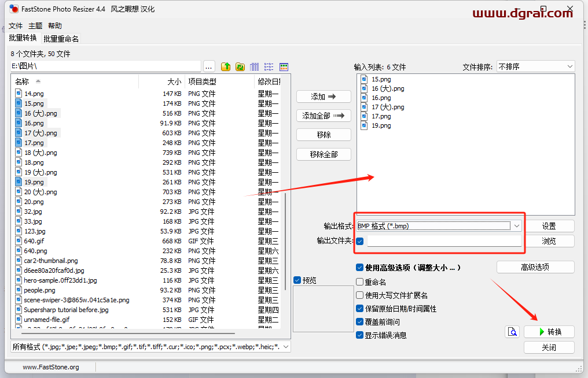Click icon of 15.png in input list

(364, 79)
